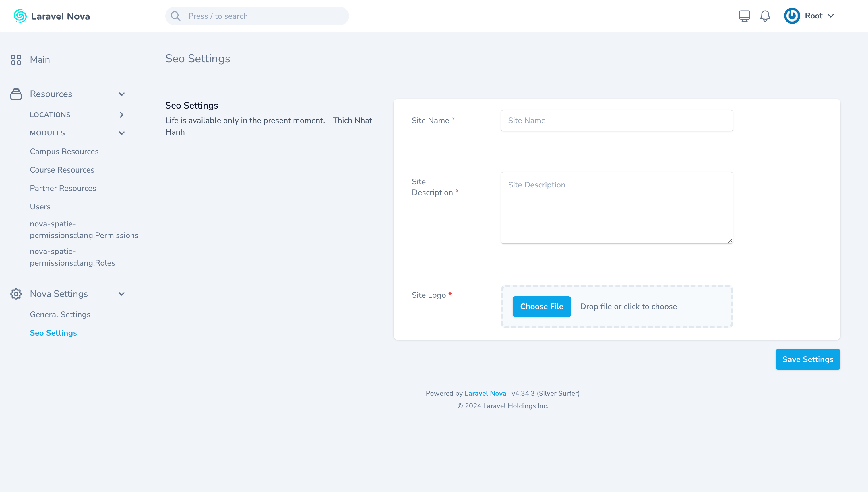Screen dimensions: 868x492
Task: Expand the LOCATIONS group
Action: 122,115
